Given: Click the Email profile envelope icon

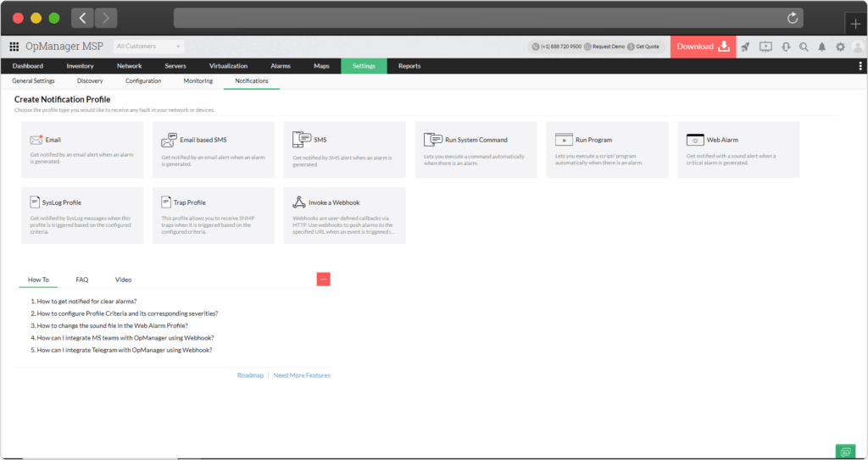Looking at the screenshot, I should coord(36,140).
